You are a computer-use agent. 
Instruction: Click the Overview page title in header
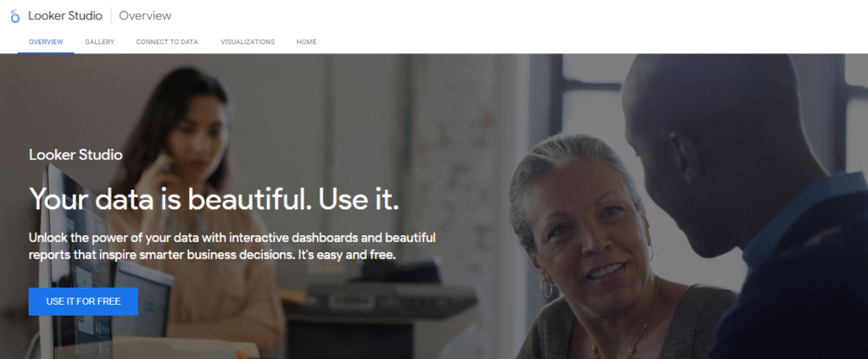(145, 16)
